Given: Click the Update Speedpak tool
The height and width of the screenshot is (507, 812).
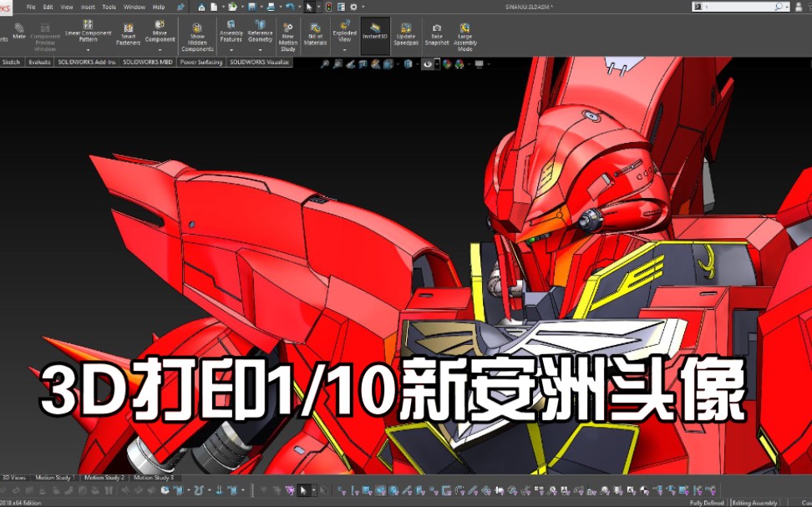Looking at the screenshot, I should tap(406, 34).
